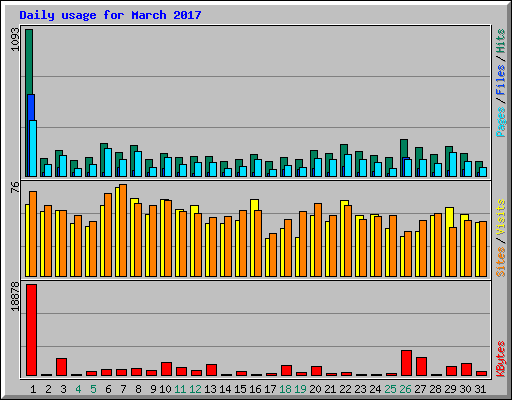Click the tall red KBytes bar for day 1
The height and width of the screenshot is (400, 512).
point(32,330)
